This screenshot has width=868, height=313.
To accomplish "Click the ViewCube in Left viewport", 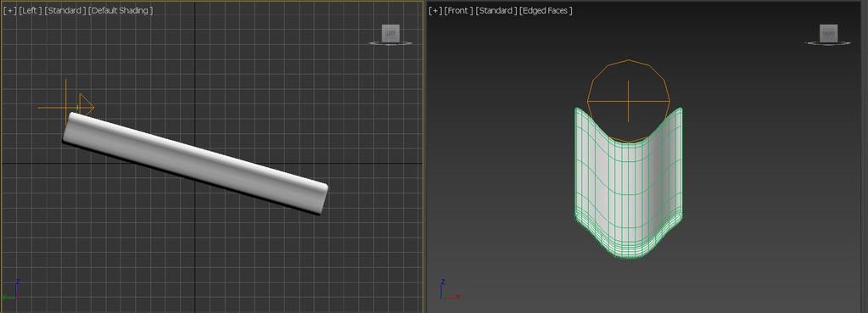I will (x=391, y=34).
